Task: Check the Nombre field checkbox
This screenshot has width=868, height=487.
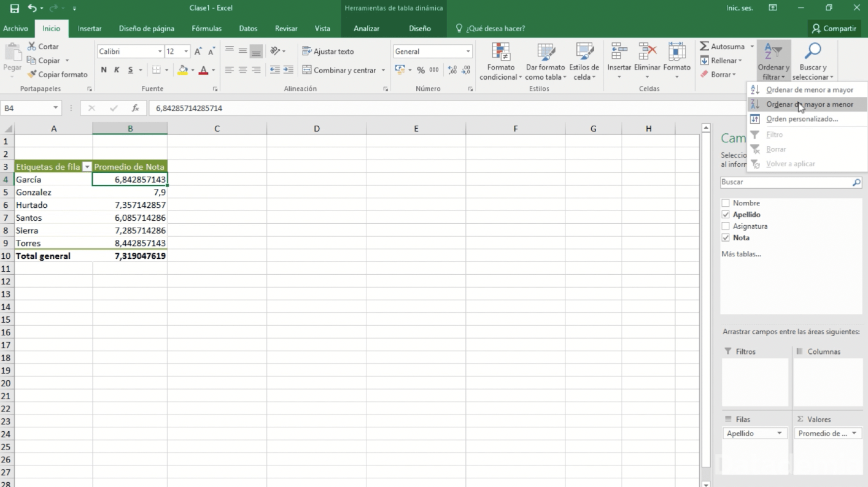Action: click(x=726, y=202)
